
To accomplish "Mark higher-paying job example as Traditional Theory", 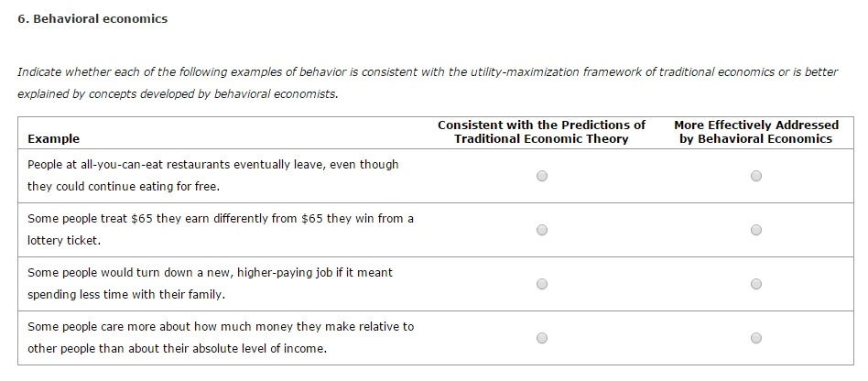I will [x=542, y=284].
